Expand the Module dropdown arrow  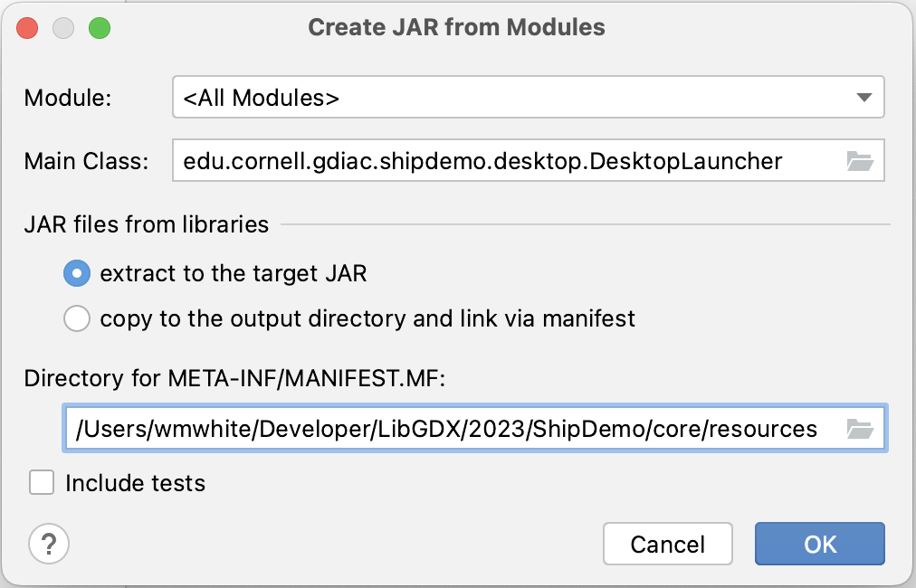pos(864,98)
